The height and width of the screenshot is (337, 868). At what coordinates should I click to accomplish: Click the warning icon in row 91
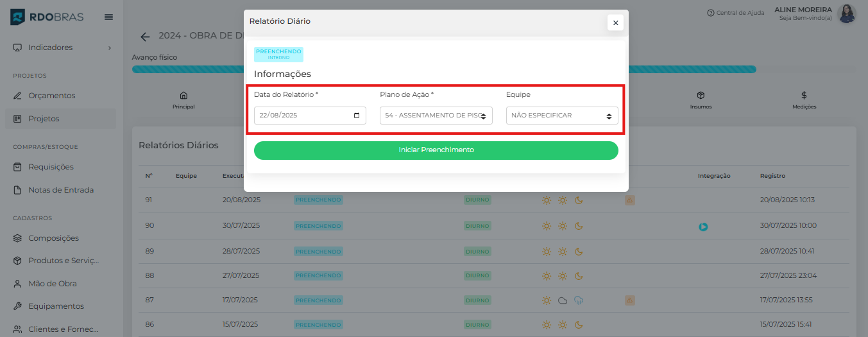tap(630, 200)
